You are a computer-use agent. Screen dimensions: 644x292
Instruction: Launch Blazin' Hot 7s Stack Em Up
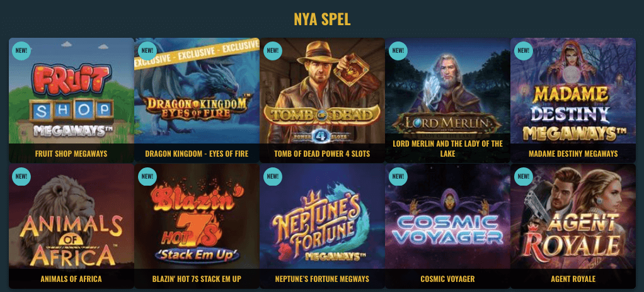tap(197, 226)
